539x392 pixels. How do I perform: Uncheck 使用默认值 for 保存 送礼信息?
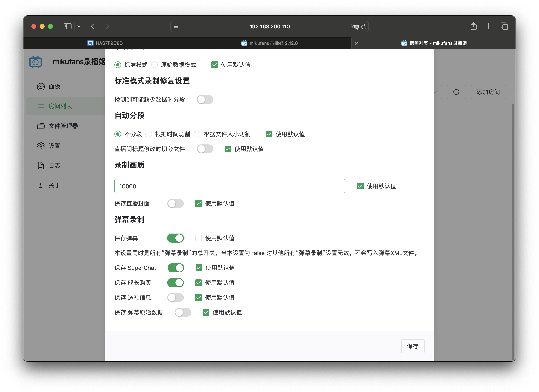(198, 297)
